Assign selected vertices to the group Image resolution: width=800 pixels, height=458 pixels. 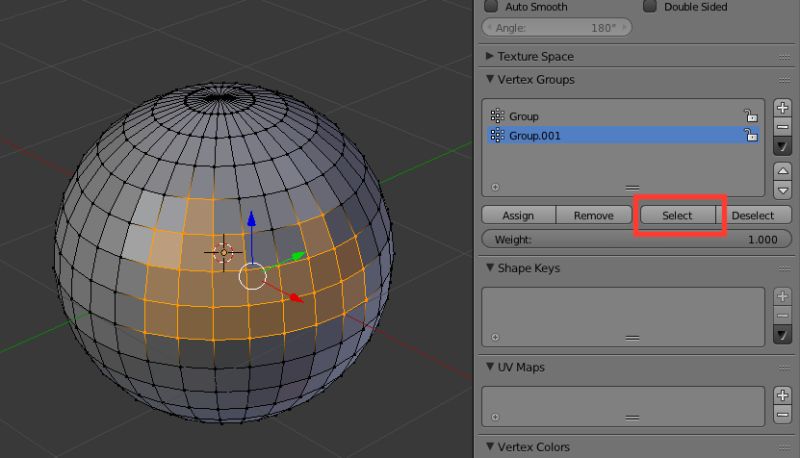click(518, 215)
